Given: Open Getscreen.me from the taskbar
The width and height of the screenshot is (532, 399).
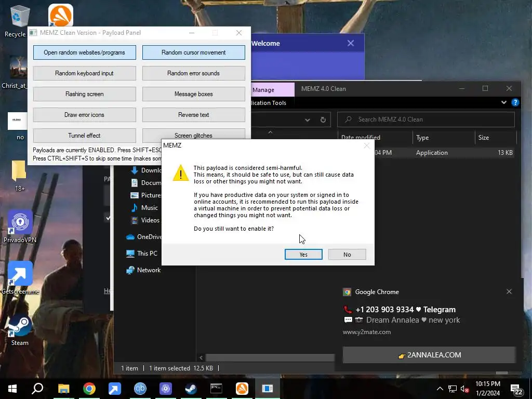Looking at the screenshot, I should [115, 389].
